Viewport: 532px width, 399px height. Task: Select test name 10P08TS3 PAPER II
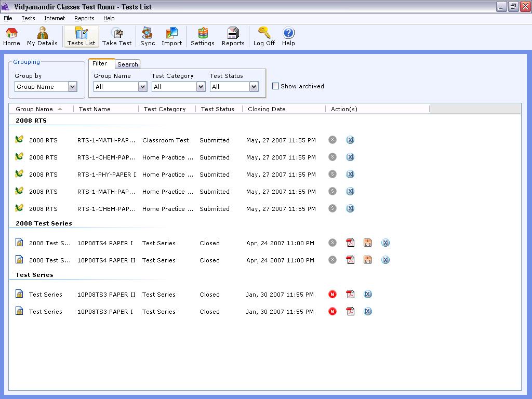click(x=106, y=295)
